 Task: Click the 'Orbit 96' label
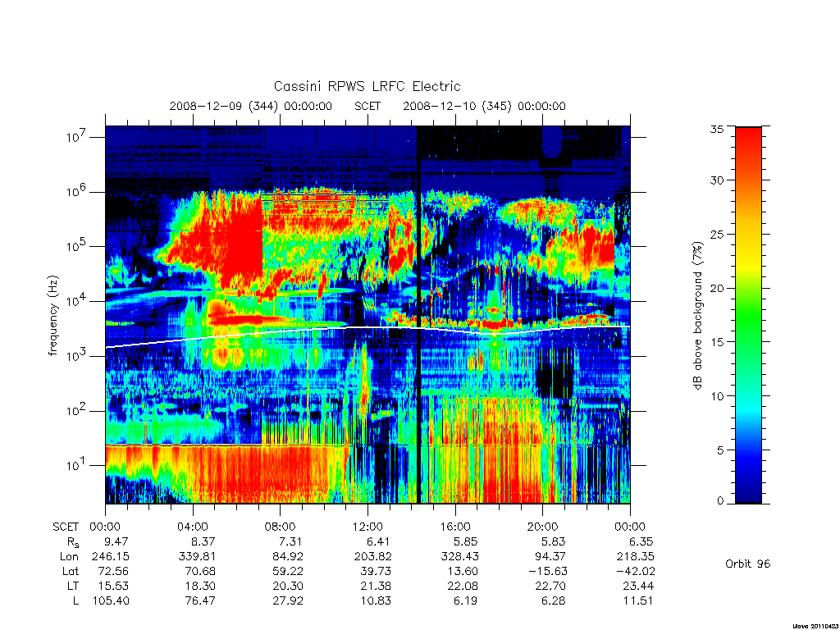[748, 564]
